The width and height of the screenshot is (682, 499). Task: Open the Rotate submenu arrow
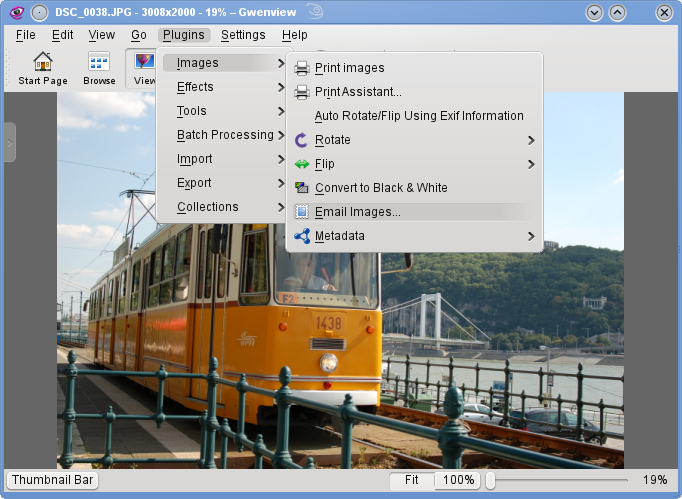[x=531, y=141]
